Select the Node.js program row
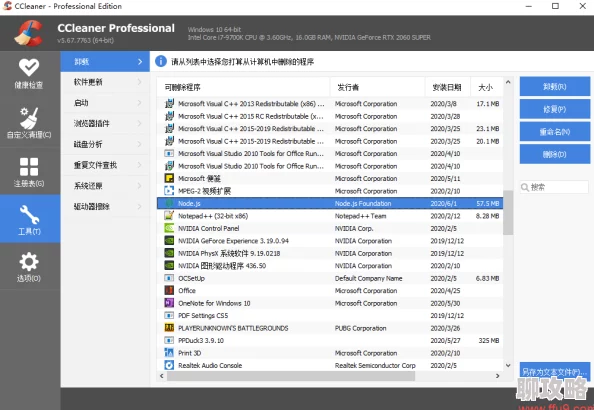This screenshot has width=594, height=410. coord(330,203)
